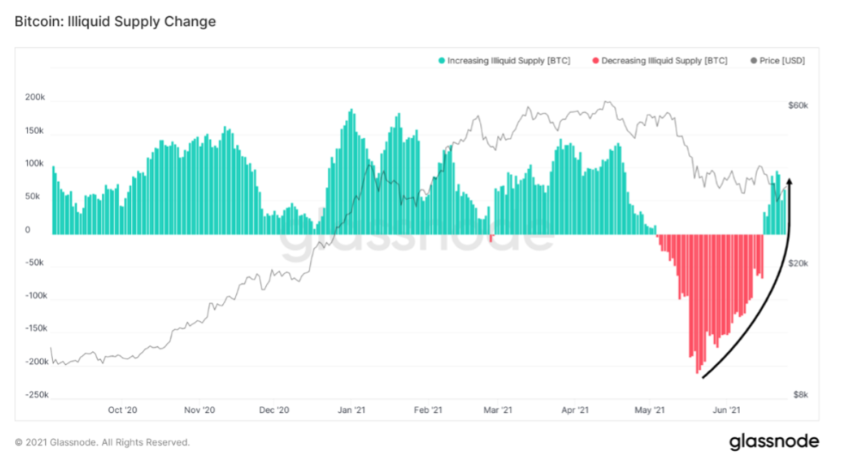Screen dimensions: 850x457
Task: Click the 2021 Glassnode copyright text
Action: pos(102,442)
